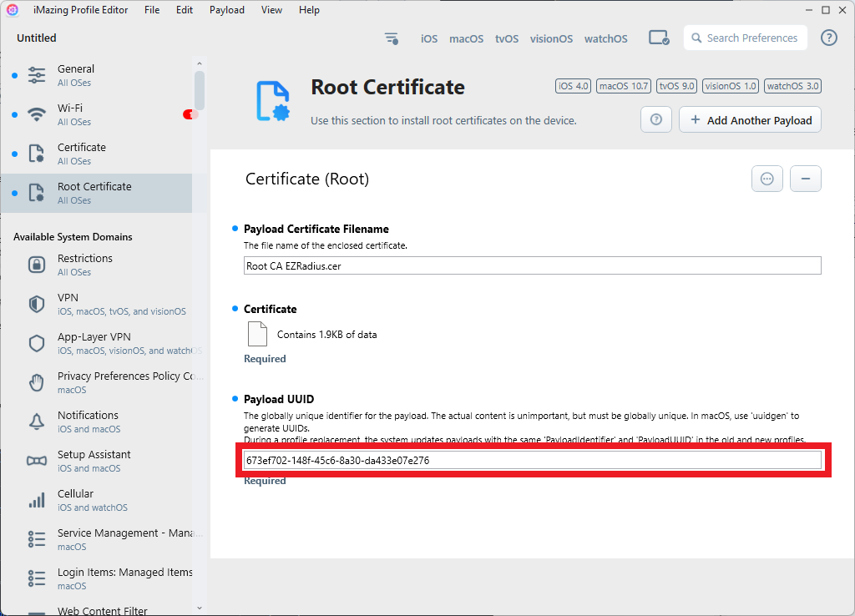
Task: Open the Edit menu
Action: (185, 10)
